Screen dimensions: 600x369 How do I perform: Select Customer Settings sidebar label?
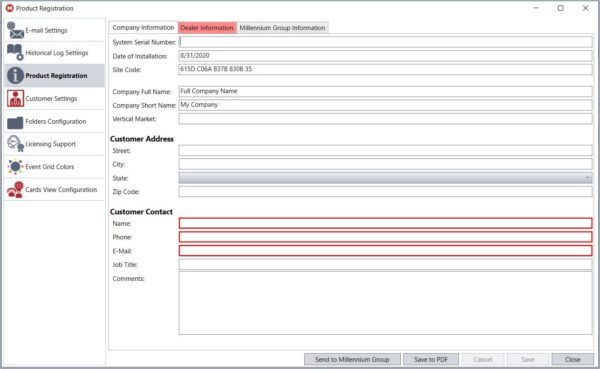51,98
